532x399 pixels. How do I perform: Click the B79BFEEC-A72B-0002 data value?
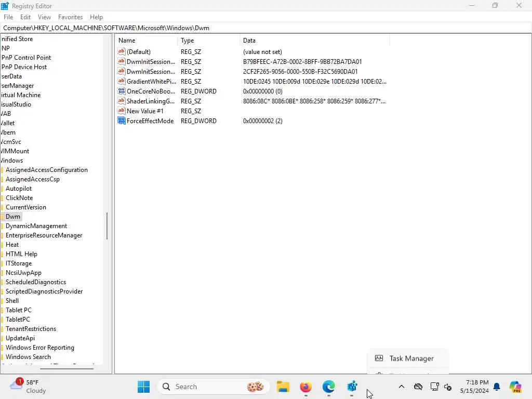point(302,62)
